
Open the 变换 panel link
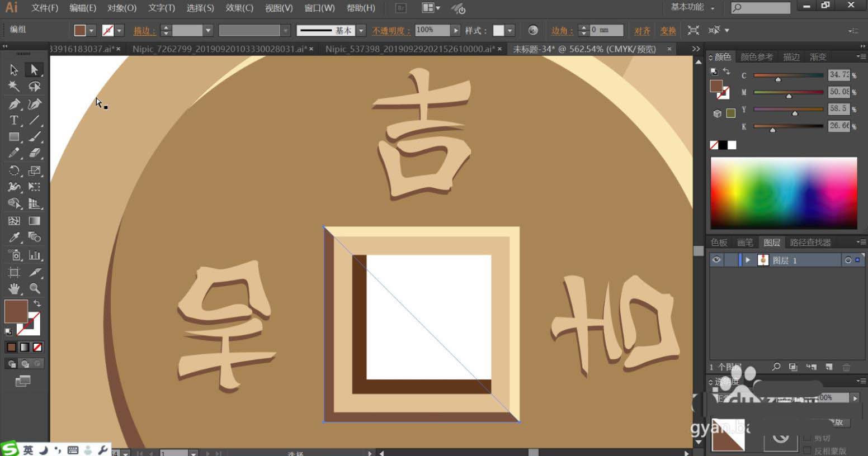[x=668, y=31]
